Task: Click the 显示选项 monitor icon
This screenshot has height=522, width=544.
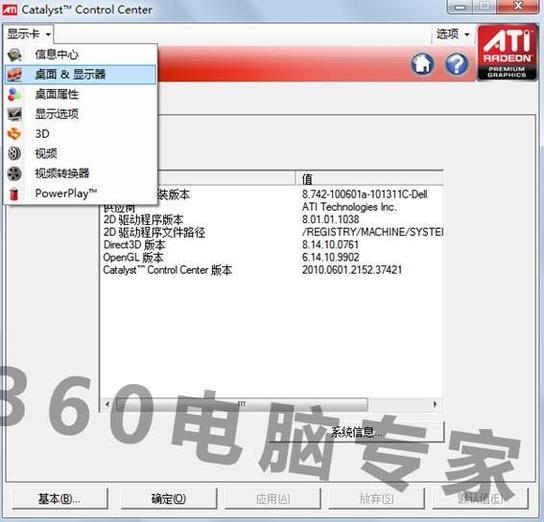Action: tap(15, 114)
